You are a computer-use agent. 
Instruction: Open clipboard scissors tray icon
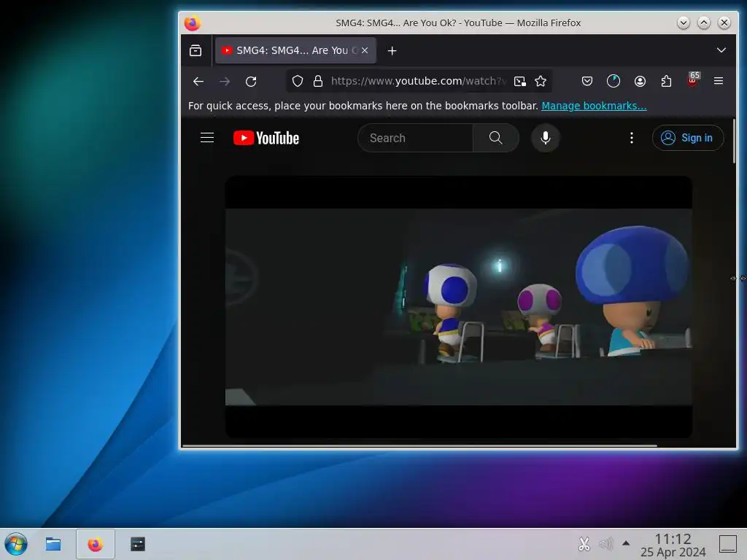tap(584, 544)
